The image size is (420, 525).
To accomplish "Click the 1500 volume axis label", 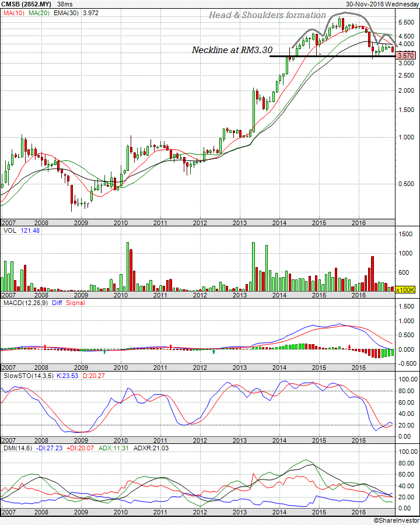I will pyautogui.click(x=405, y=234).
